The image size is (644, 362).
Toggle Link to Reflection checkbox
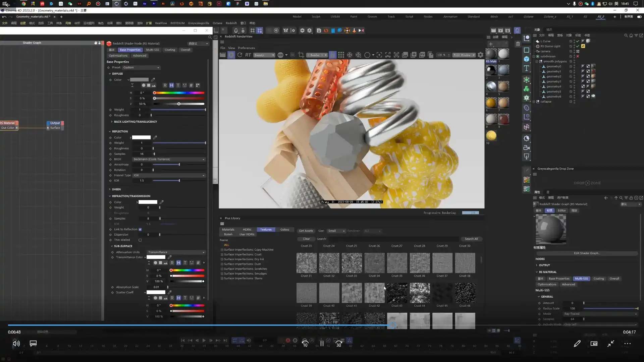point(140,229)
